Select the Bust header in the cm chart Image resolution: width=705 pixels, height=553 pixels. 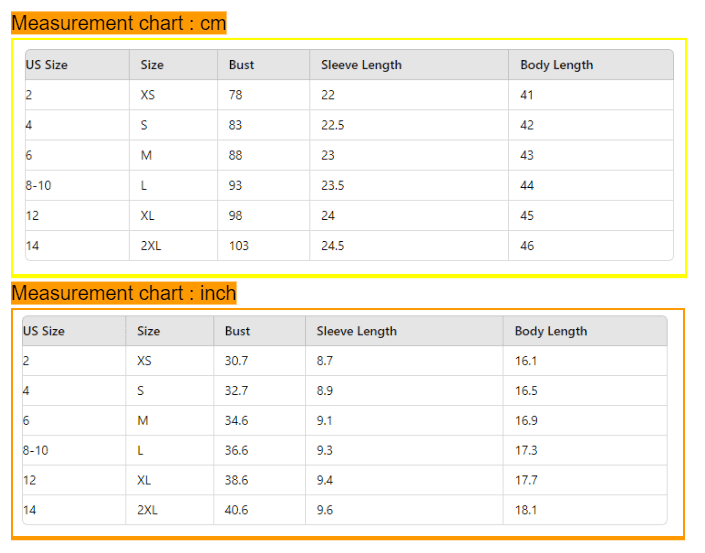click(x=241, y=65)
